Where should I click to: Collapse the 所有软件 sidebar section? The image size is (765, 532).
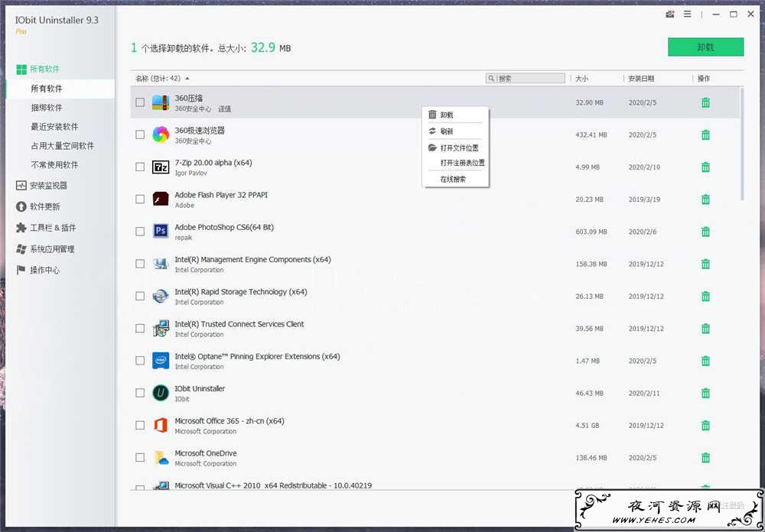pyautogui.click(x=45, y=70)
